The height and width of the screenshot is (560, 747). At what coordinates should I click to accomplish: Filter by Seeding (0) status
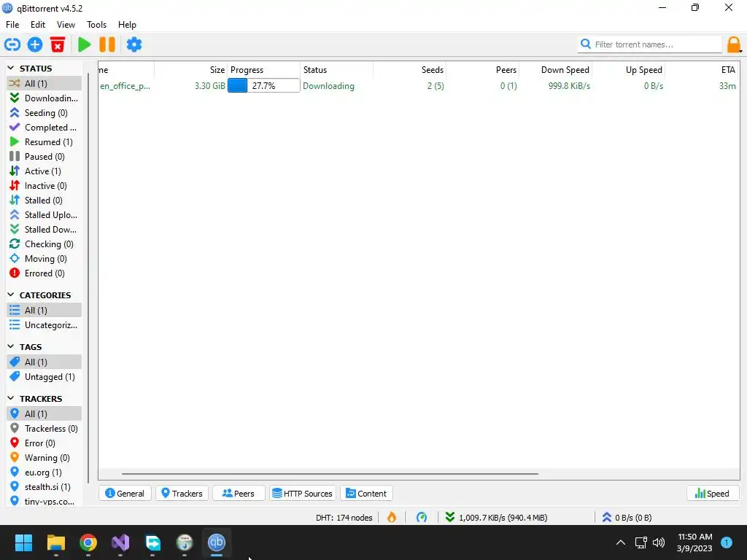(x=44, y=113)
